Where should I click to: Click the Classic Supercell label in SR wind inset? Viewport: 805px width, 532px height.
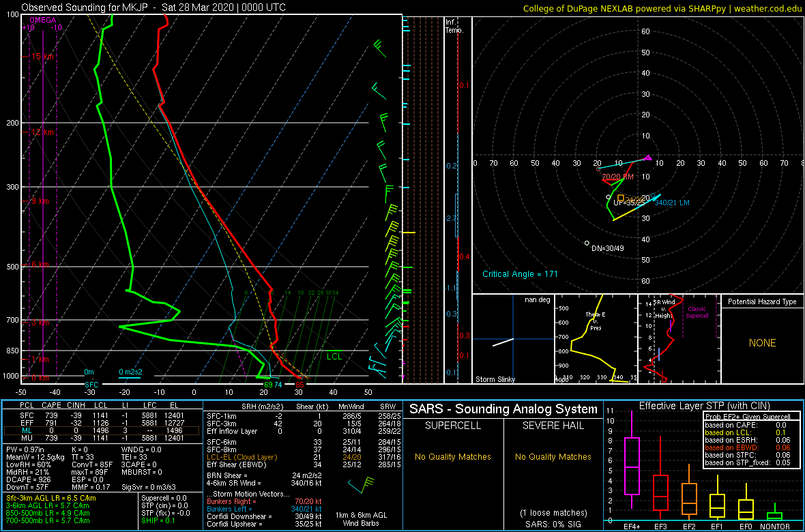(x=696, y=312)
